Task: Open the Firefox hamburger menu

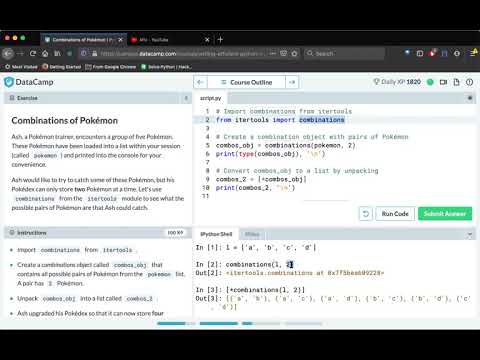Action: (473, 53)
